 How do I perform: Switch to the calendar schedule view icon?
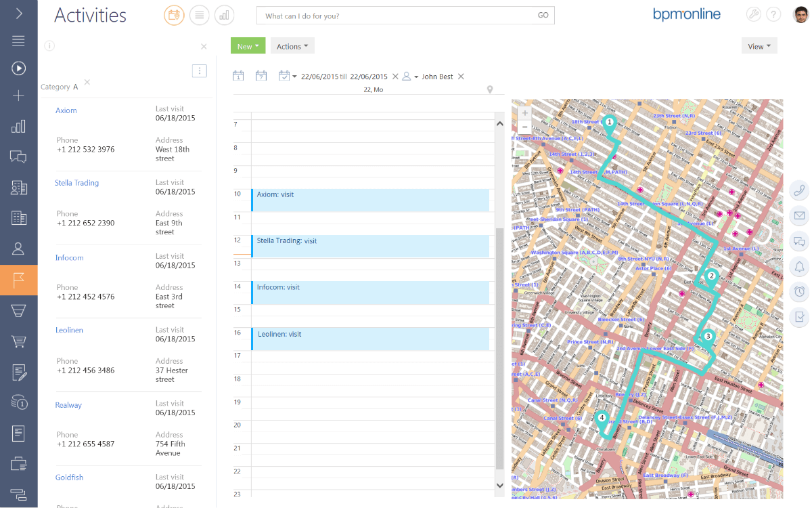174,15
